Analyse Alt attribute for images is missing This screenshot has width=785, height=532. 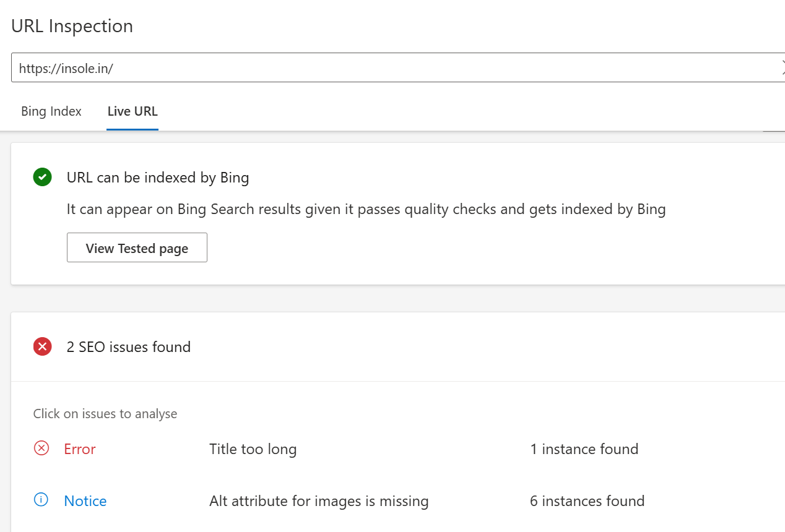(x=319, y=500)
